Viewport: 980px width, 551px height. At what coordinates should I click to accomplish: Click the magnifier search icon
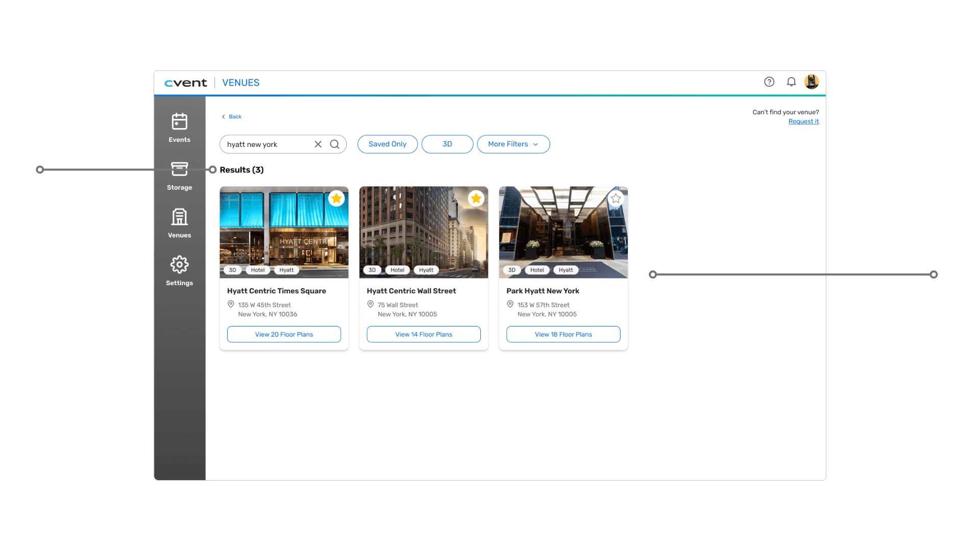tap(335, 144)
